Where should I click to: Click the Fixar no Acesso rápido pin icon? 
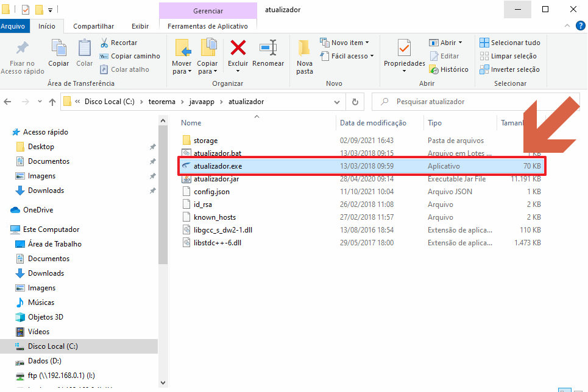pyautogui.click(x=22, y=48)
